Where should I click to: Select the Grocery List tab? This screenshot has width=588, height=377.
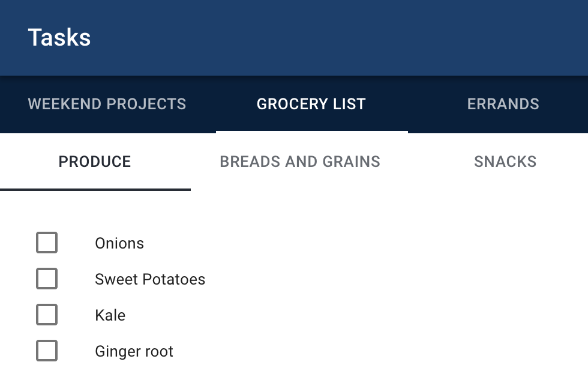click(x=311, y=104)
